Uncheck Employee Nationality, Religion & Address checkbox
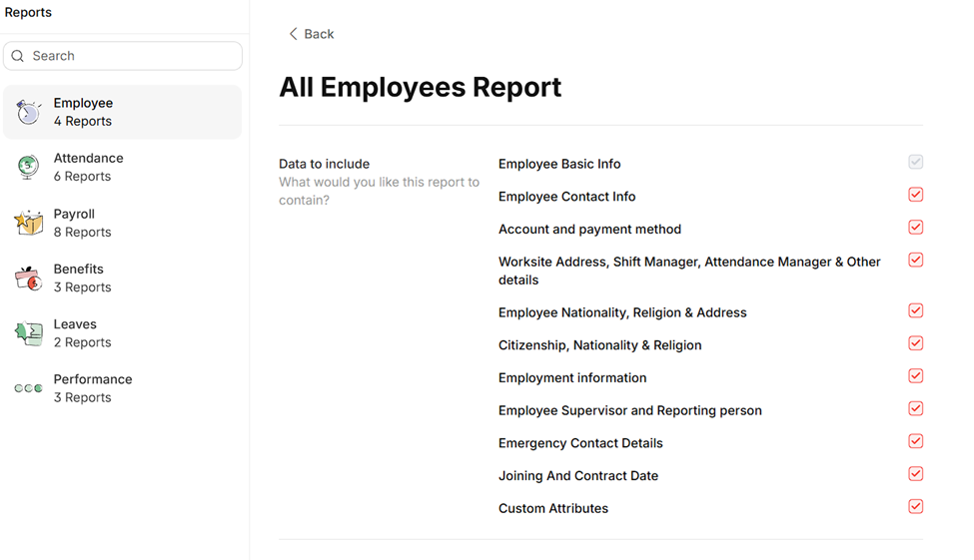The width and height of the screenshot is (974, 560). tap(916, 311)
